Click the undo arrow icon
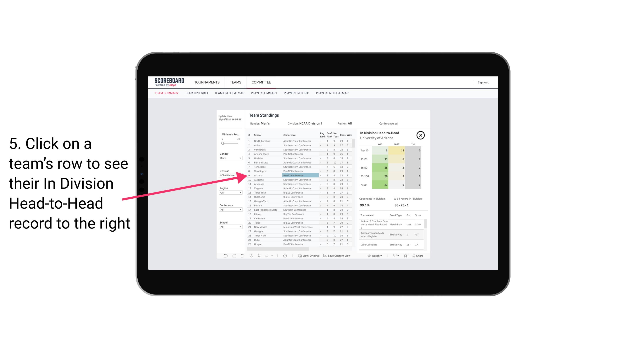Screen dimensions: 644x346 point(225,256)
